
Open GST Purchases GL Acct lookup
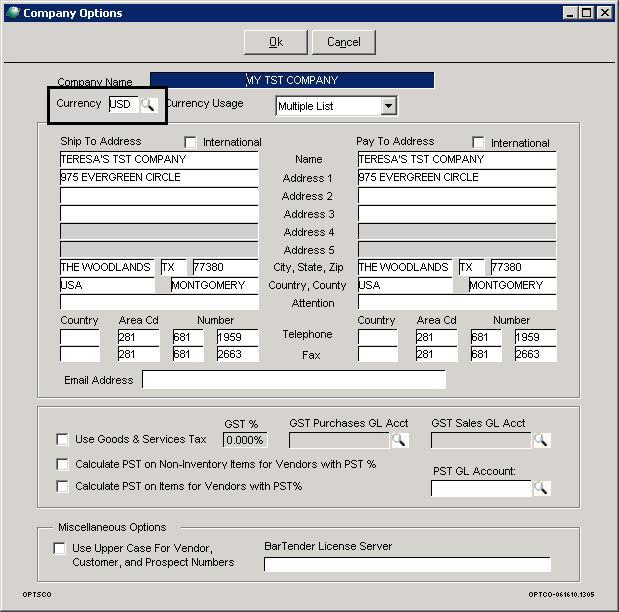pos(399,440)
